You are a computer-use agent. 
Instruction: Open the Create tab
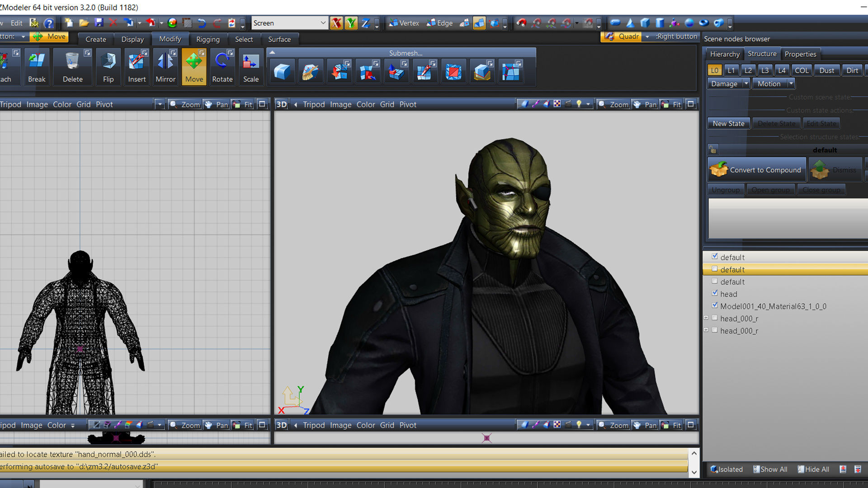[96, 39]
